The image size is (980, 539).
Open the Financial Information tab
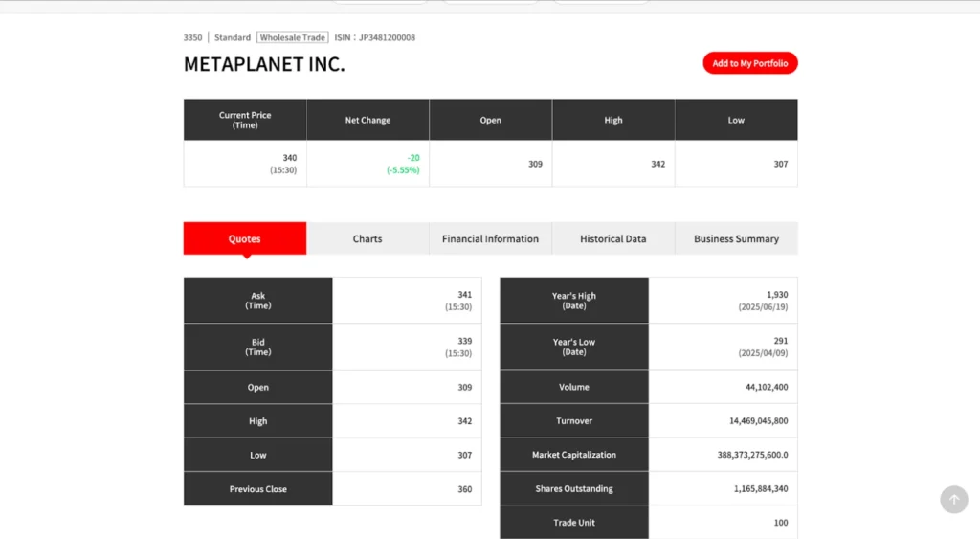(x=490, y=238)
